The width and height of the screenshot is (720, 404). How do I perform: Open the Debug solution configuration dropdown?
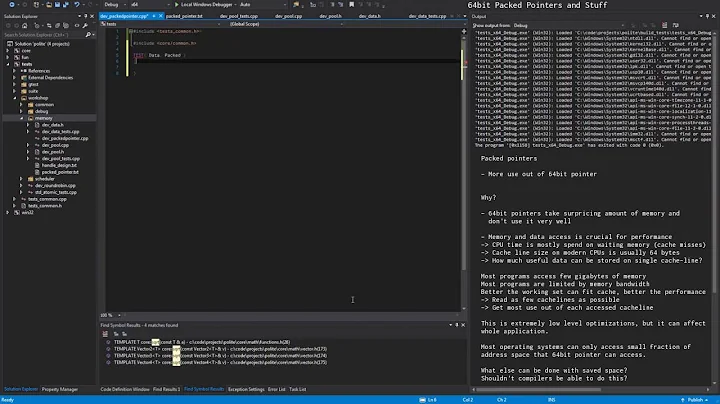point(113,5)
